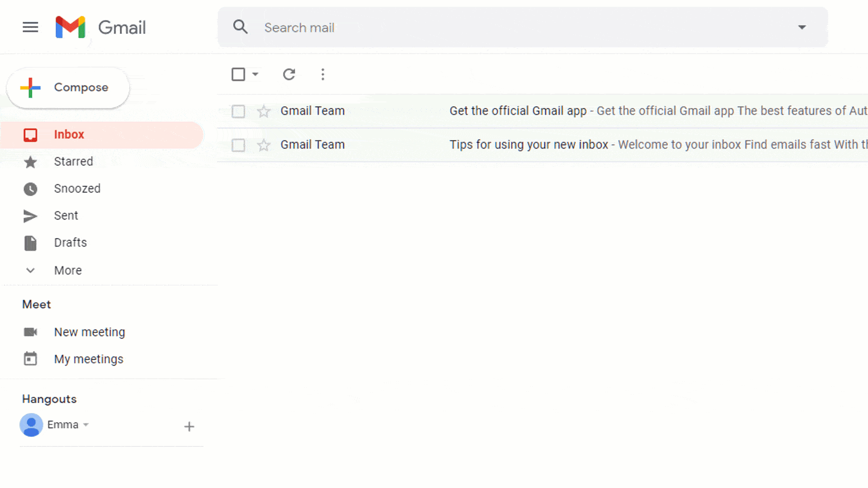Go to the Inbox folder

pos(102,135)
